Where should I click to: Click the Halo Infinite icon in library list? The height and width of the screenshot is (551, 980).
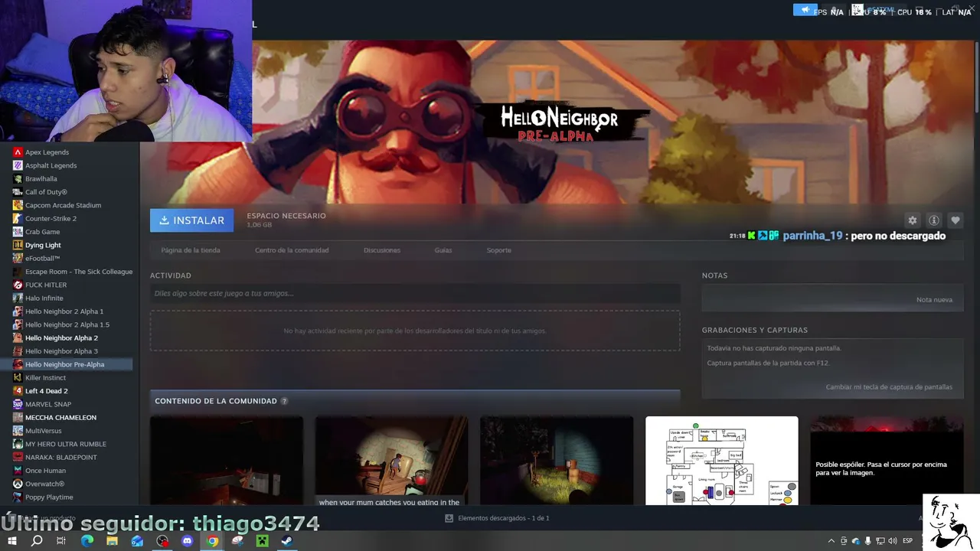pyautogui.click(x=18, y=298)
